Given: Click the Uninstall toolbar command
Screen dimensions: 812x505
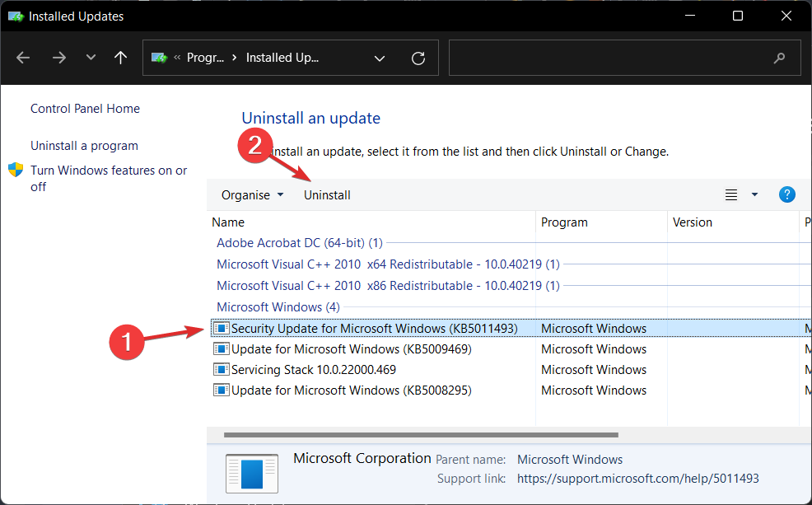Looking at the screenshot, I should 327,194.
